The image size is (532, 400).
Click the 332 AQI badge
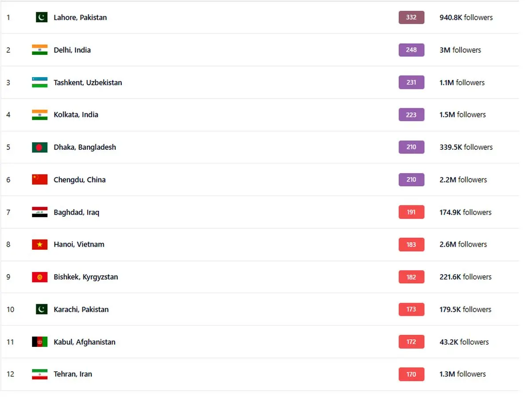[411, 17]
